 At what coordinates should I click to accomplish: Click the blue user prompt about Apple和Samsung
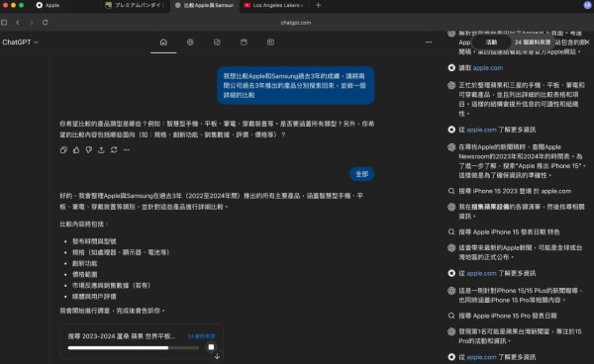(x=295, y=85)
